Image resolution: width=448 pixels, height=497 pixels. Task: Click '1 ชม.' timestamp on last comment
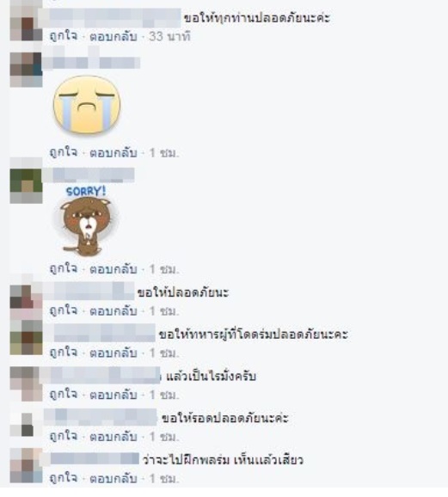point(164,479)
